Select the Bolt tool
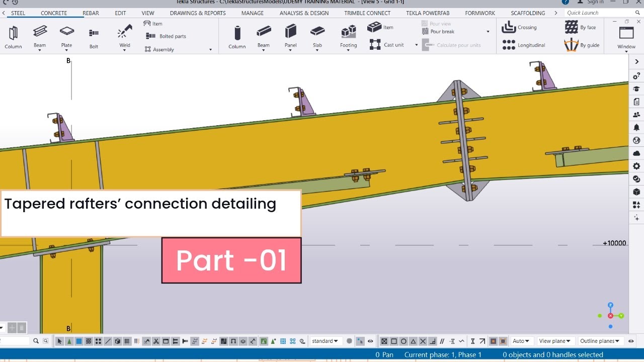Image resolution: width=644 pixels, height=362 pixels. (x=94, y=37)
